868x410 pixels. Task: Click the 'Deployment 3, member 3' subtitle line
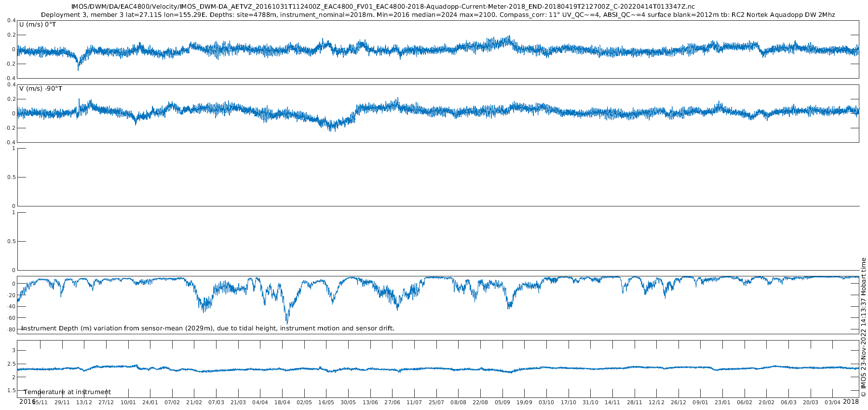click(438, 15)
